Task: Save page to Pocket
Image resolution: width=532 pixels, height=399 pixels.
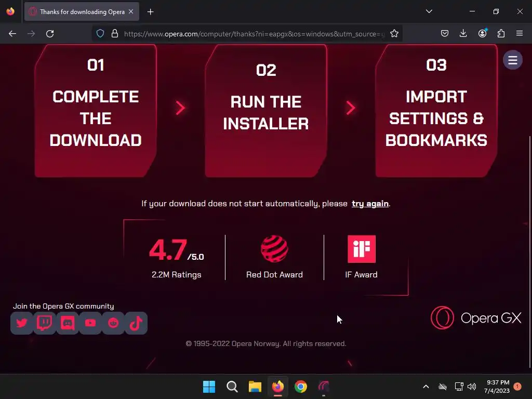Action: (445, 34)
